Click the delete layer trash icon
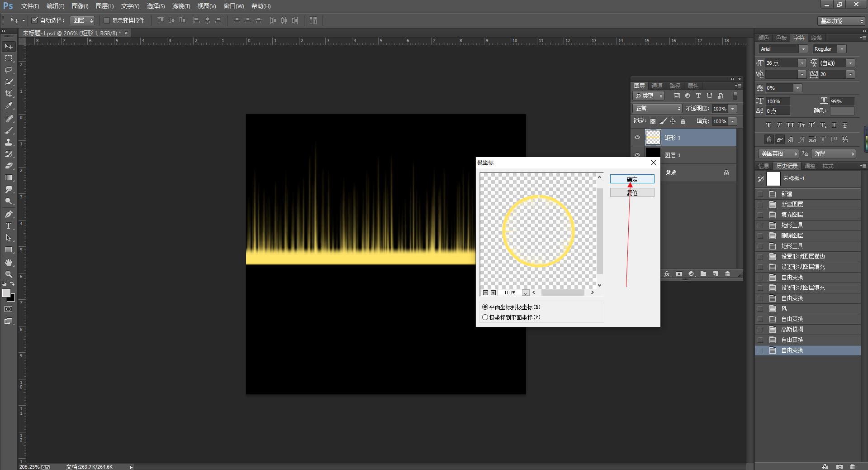Image resolution: width=868 pixels, height=470 pixels. [x=727, y=274]
